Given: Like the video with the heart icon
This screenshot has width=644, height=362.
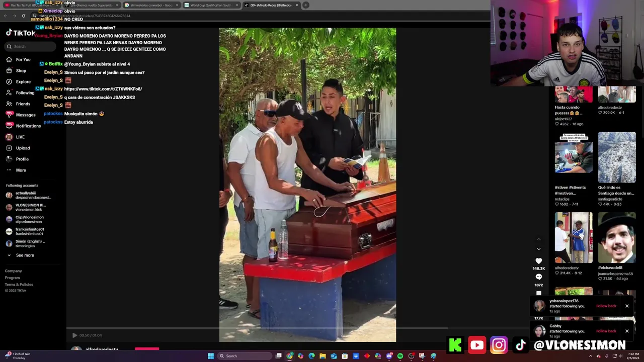Looking at the screenshot, I should tap(538, 261).
